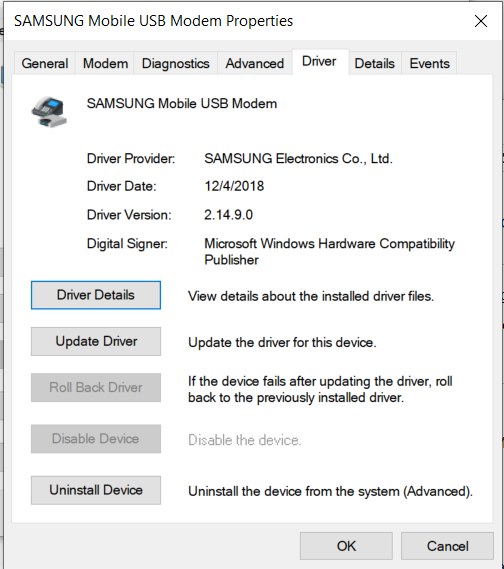Click 'Update the driver for this device' text
504x569 pixels.
pyautogui.click(x=282, y=343)
